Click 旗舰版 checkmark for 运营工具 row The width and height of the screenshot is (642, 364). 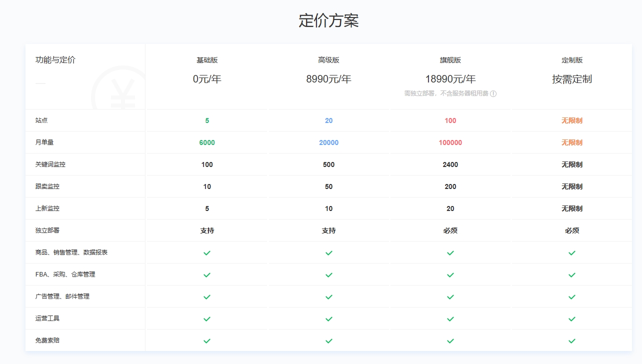point(450,319)
